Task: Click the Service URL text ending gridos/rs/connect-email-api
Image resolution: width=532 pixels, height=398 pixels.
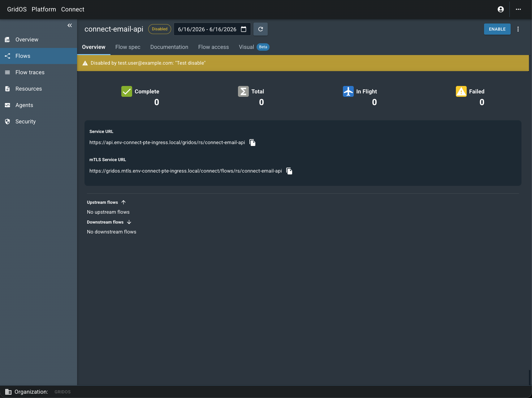Action: [167, 143]
